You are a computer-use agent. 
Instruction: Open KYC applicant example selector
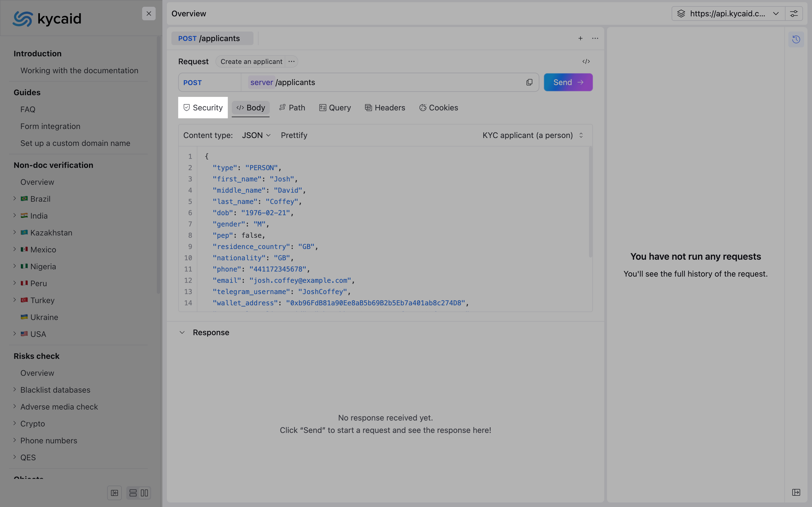pyautogui.click(x=533, y=135)
